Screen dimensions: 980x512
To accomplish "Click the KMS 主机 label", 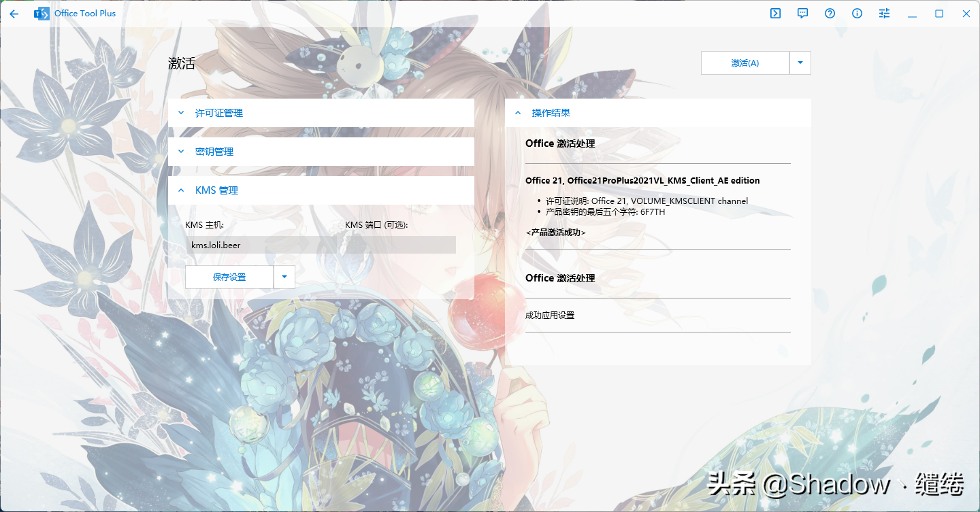I will tap(205, 225).
